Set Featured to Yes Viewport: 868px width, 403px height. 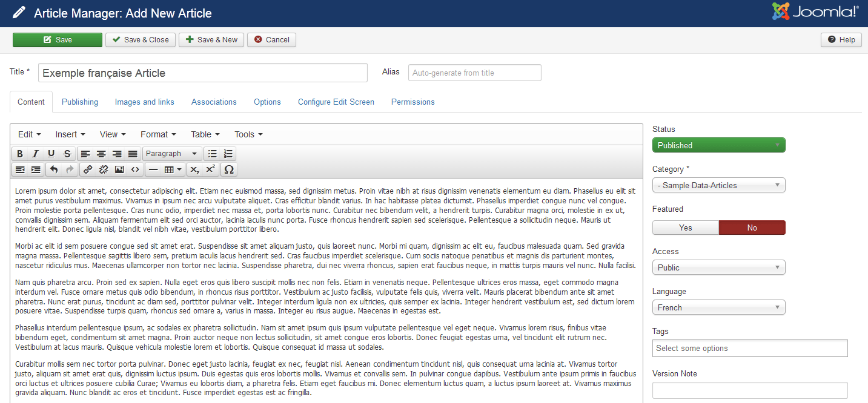[685, 228]
